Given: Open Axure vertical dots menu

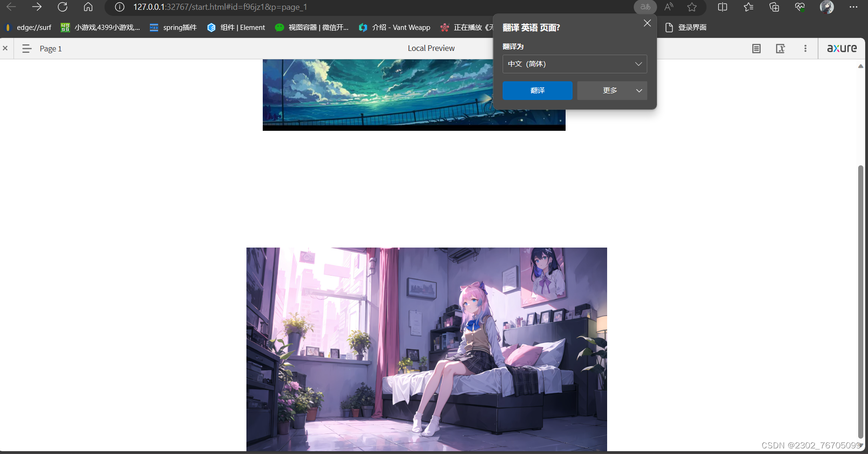Looking at the screenshot, I should click(x=805, y=49).
